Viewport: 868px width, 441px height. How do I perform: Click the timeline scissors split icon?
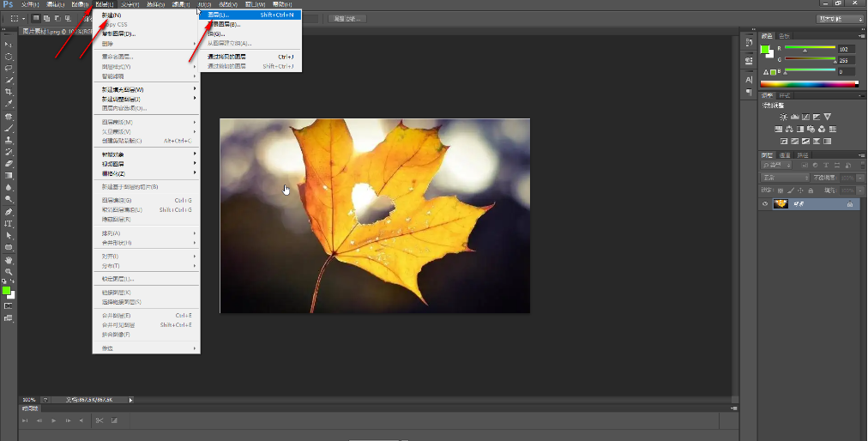click(x=99, y=420)
